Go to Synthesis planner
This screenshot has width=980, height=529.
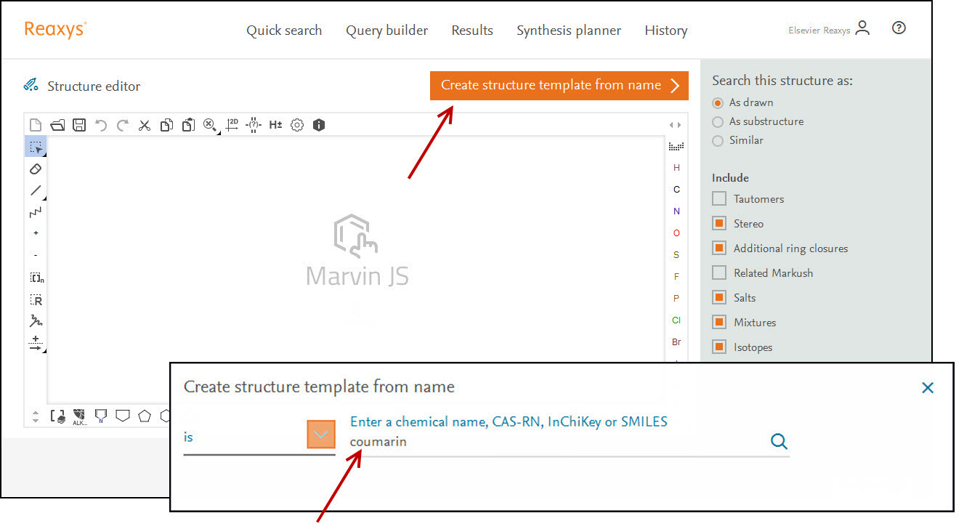(569, 31)
